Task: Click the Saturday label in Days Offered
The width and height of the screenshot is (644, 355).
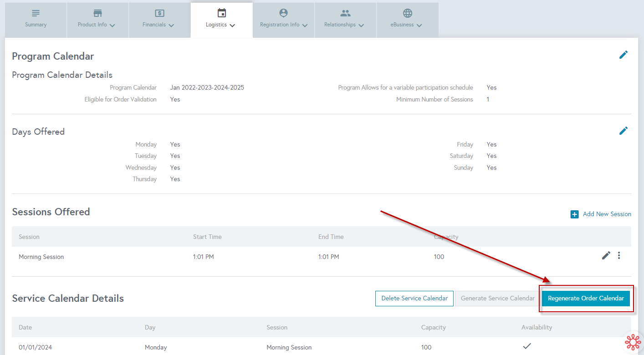Action: pos(462,156)
